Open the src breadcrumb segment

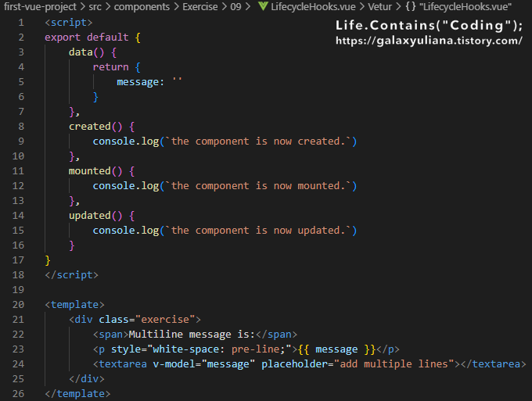pos(95,7)
